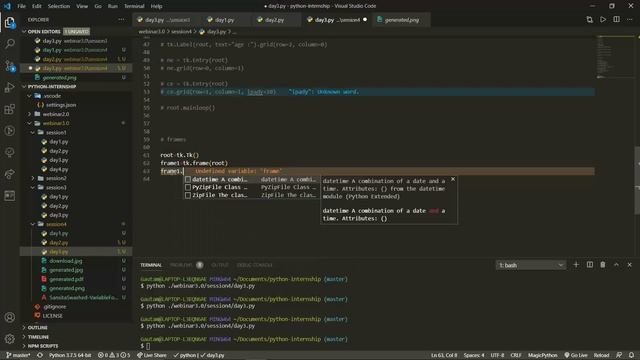Open the Help menu
Viewport: 640px width, 360px height.
[x=156, y=6]
